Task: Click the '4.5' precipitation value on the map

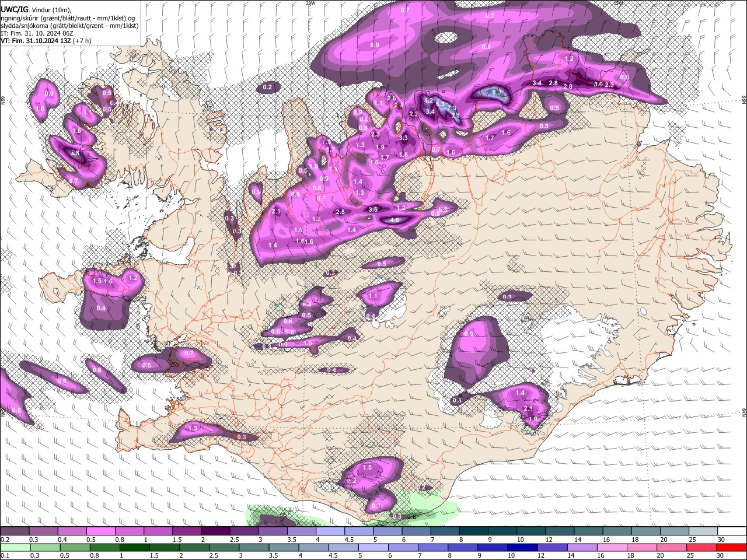Action: click(x=394, y=220)
